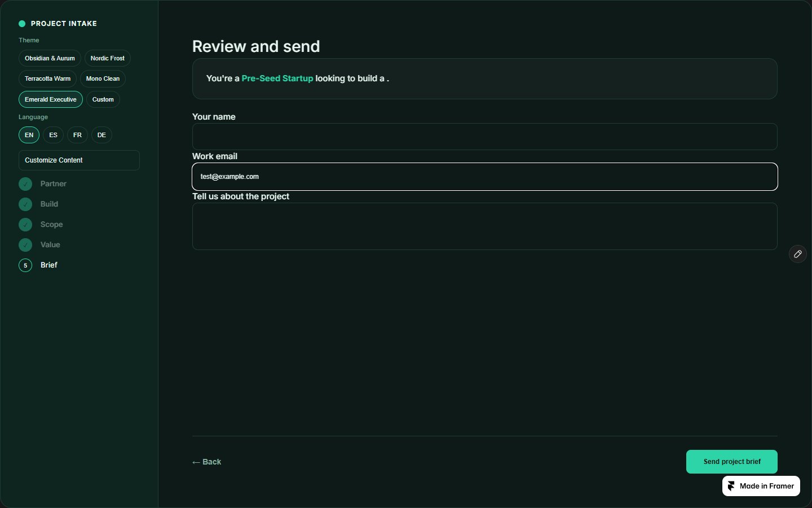This screenshot has height=508, width=812.
Task: Expand the Customize Content panel
Action: (x=79, y=160)
